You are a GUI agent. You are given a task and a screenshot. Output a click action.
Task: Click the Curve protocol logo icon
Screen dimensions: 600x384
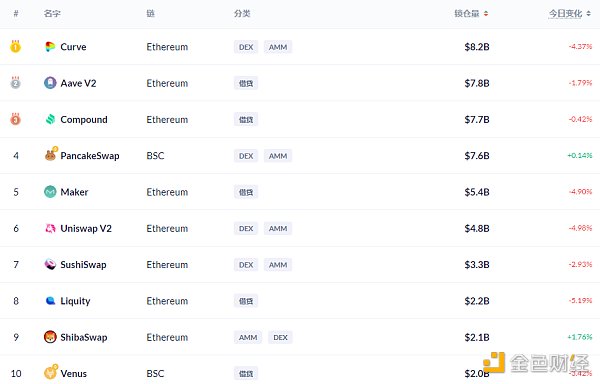tap(50, 47)
